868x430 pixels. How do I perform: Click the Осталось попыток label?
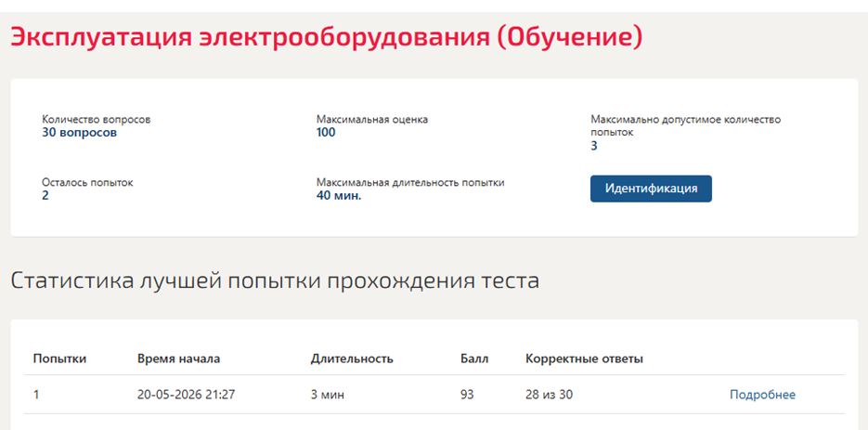[x=87, y=182]
